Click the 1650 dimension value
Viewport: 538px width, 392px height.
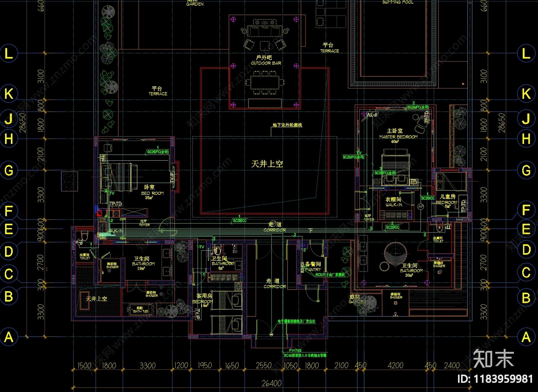pyautogui.click(x=232, y=365)
